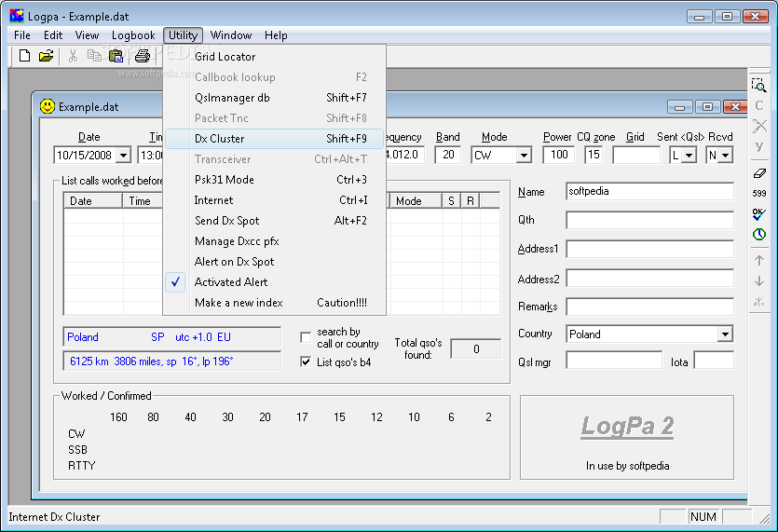Open the Rcvd dropdown showing N
Screen dimensions: 778x532
point(726,156)
